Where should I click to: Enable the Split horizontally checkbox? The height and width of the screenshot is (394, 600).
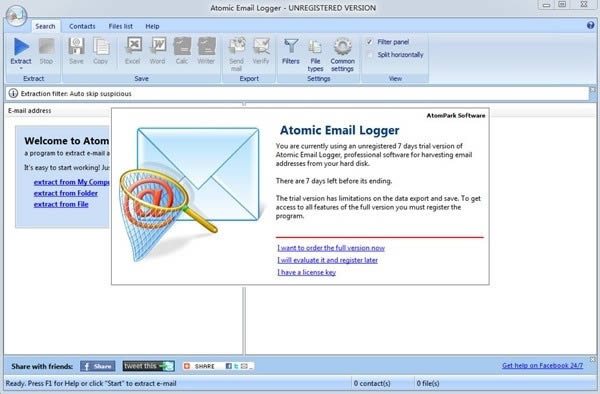[369, 55]
